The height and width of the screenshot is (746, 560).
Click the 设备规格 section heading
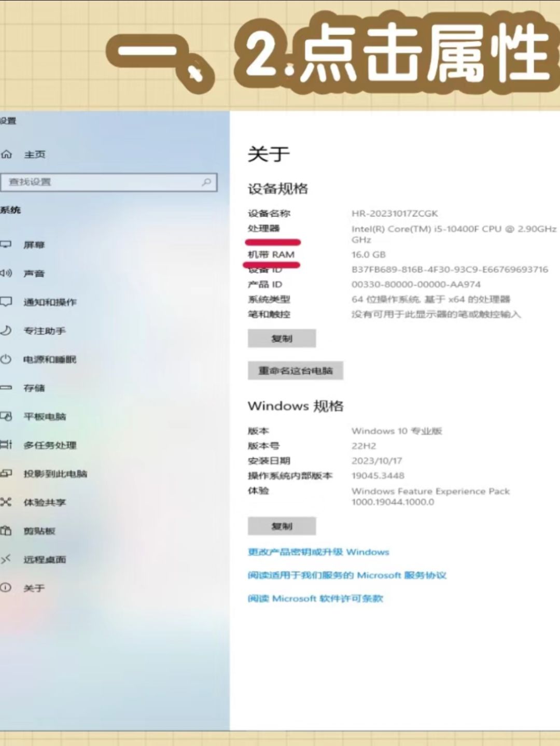[x=277, y=189]
